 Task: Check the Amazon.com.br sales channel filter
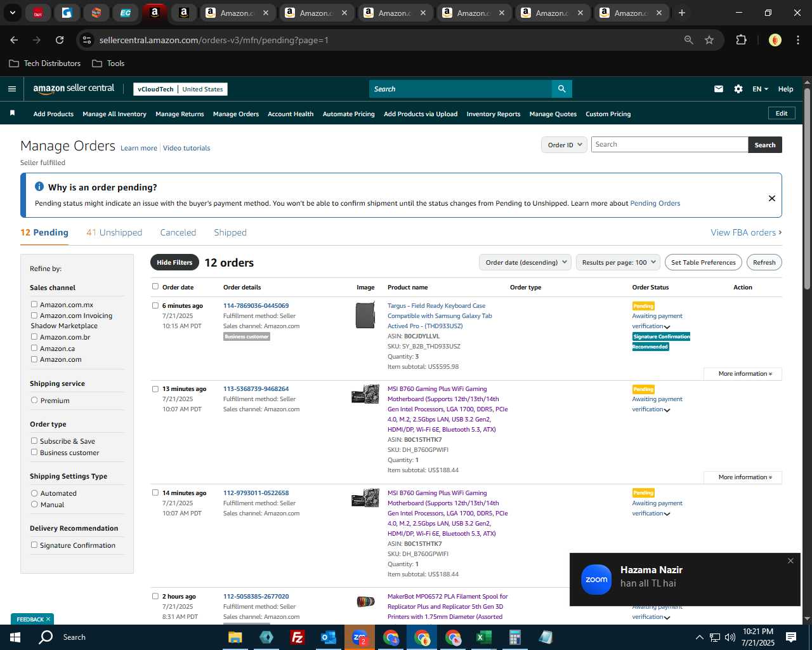34,336
